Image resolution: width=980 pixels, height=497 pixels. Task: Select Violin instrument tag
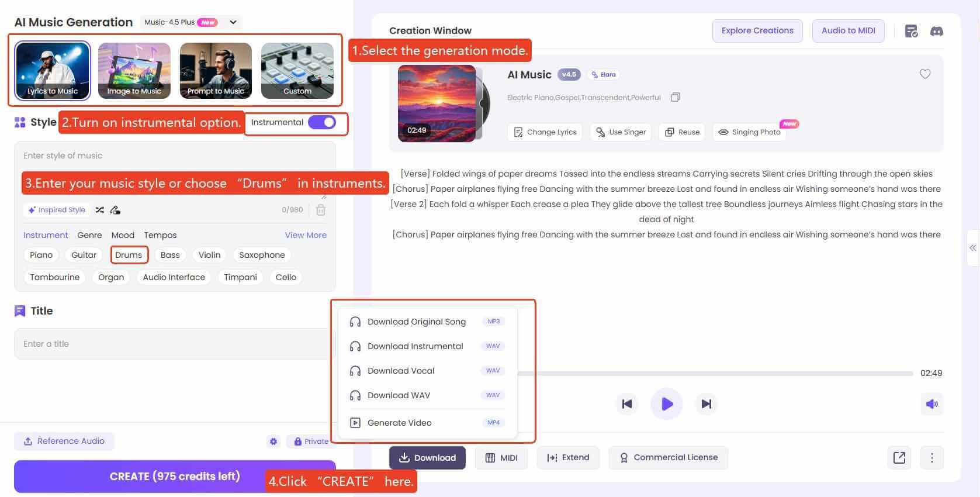(x=209, y=255)
